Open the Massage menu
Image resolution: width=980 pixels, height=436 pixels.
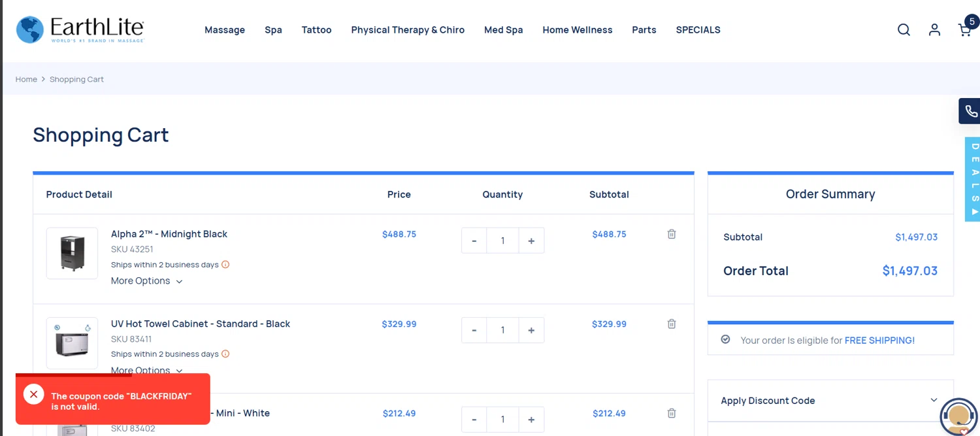[x=225, y=30]
